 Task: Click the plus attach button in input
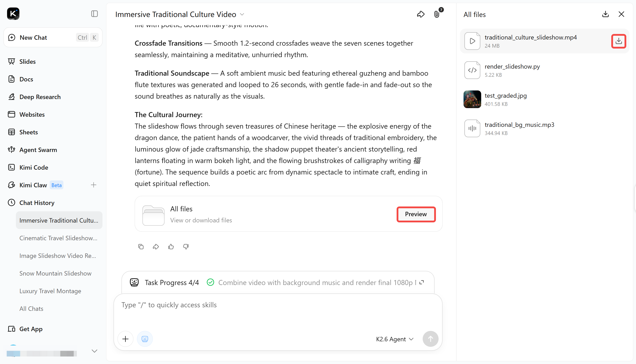(125, 339)
